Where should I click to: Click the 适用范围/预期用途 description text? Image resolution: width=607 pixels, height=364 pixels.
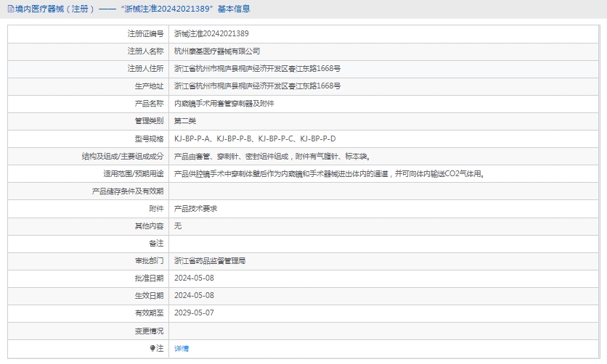tap(329, 173)
